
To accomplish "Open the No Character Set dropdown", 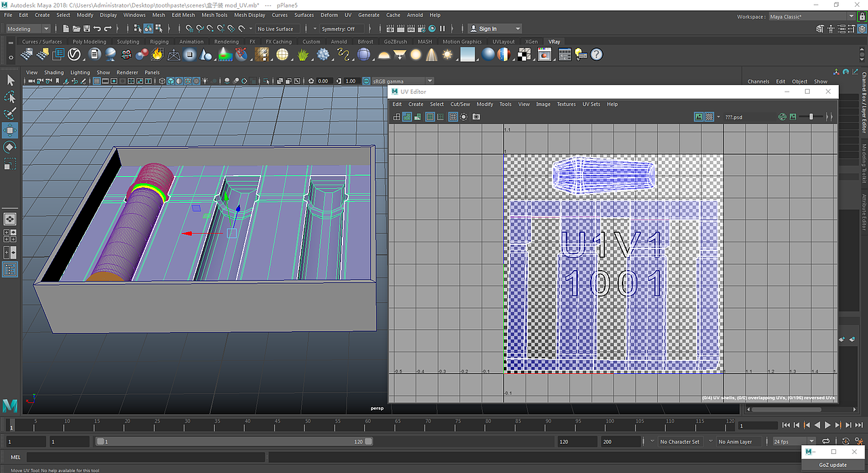I will (x=680, y=441).
